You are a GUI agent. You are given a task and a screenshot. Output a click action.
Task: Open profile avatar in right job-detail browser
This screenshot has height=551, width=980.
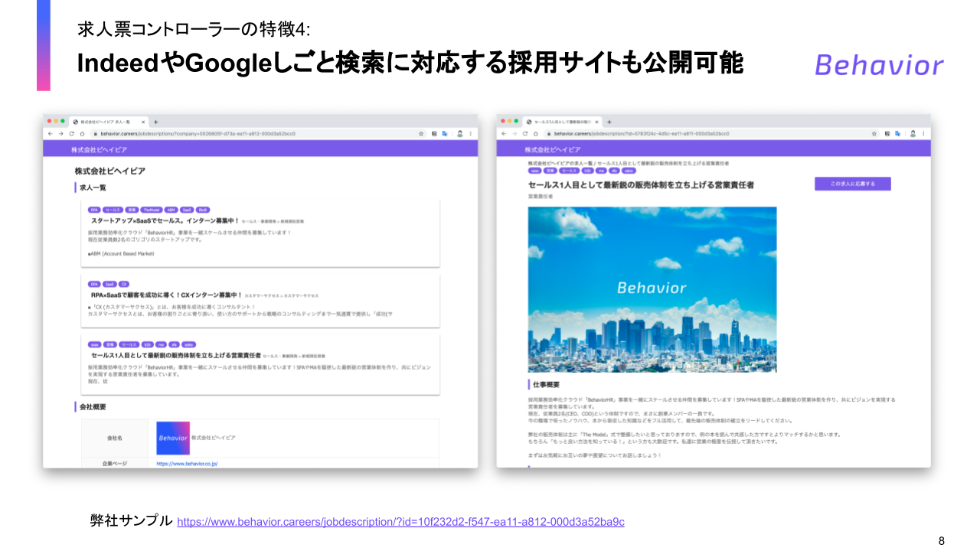tap(913, 133)
